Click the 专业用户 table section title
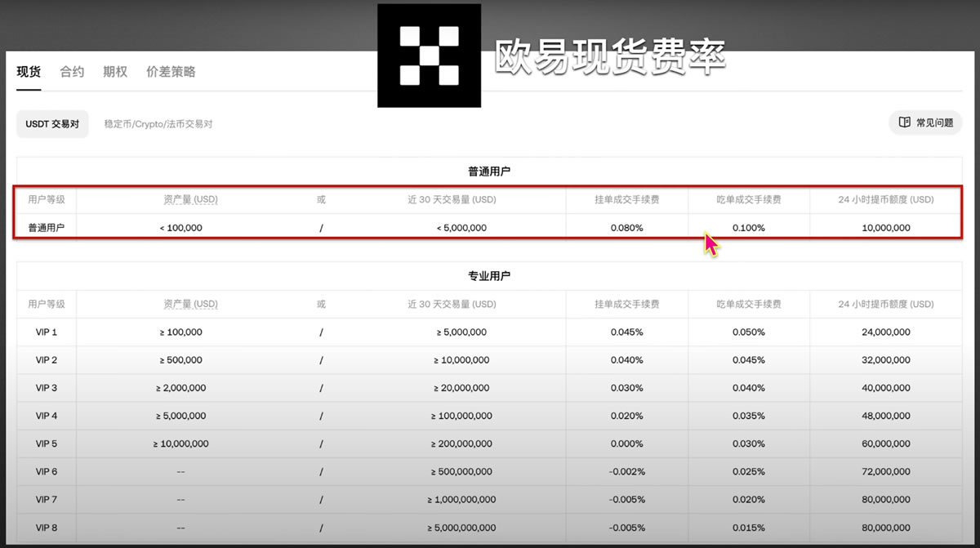980x548 pixels. [x=490, y=275]
